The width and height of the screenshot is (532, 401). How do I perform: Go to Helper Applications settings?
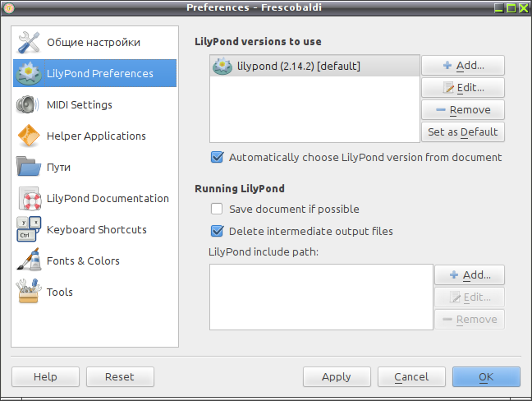(x=94, y=136)
